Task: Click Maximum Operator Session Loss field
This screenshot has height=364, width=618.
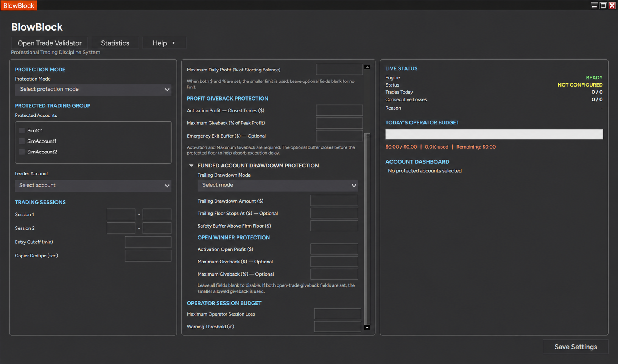Action: coord(338,314)
